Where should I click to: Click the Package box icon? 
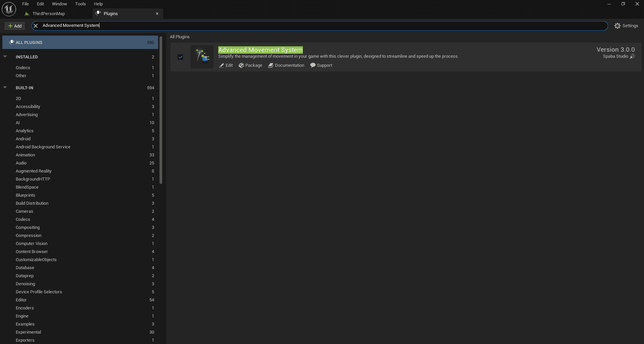(x=241, y=65)
